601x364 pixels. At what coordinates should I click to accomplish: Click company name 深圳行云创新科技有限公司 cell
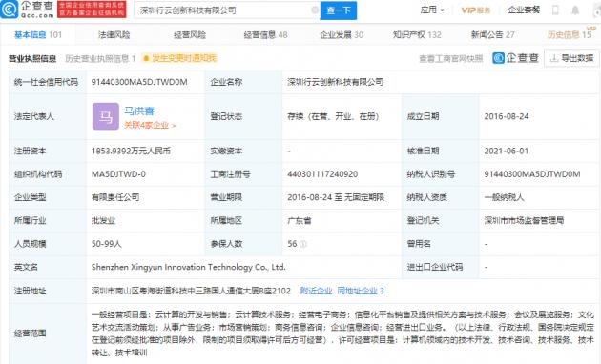coord(336,82)
